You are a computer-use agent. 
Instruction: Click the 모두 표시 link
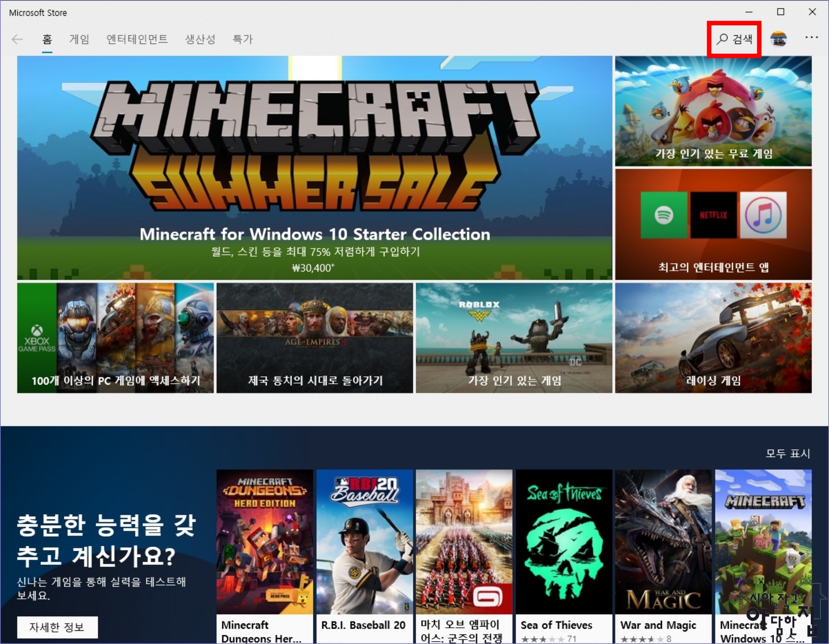(x=788, y=453)
